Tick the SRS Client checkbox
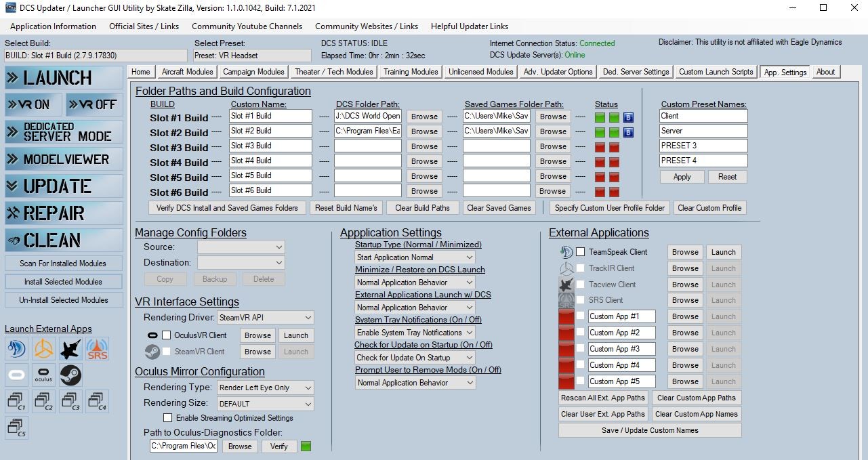The height and width of the screenshot is (460, 868). coord(581,300)
